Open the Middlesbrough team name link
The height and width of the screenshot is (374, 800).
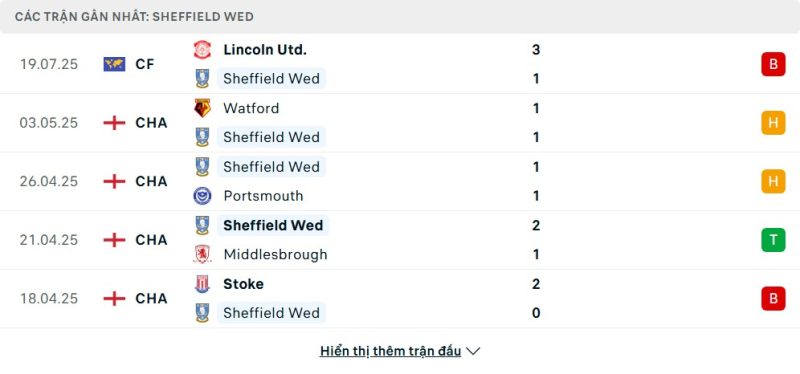click(x=276, y=254)
